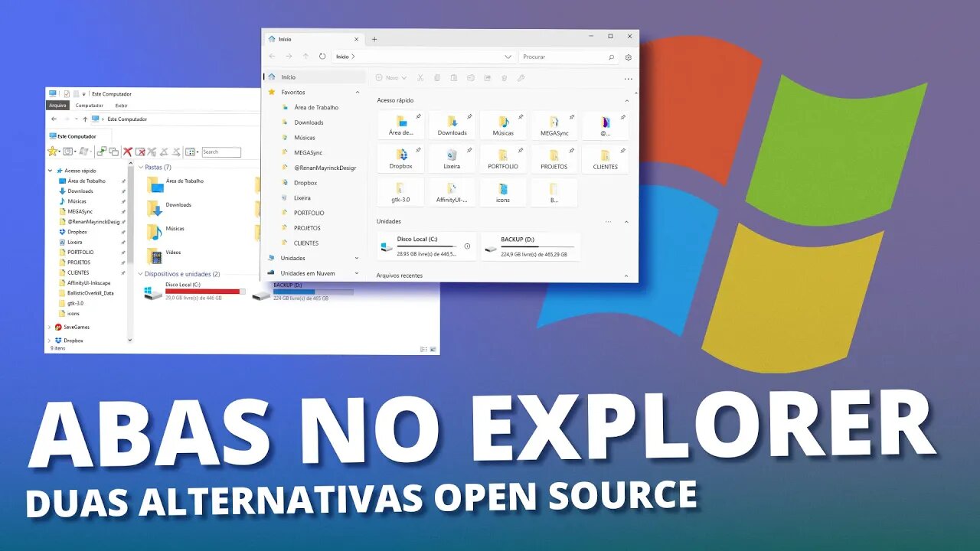The width and height of the screenshot is (980, 551).
Task: Click the scissors cut icon in Início toolbar
Action: pos(420,78)
